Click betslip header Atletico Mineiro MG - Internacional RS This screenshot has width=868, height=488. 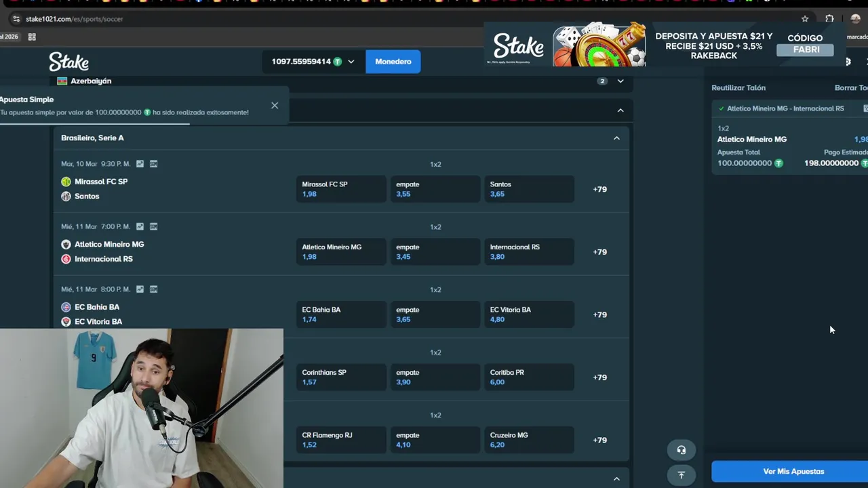point(785,108)
